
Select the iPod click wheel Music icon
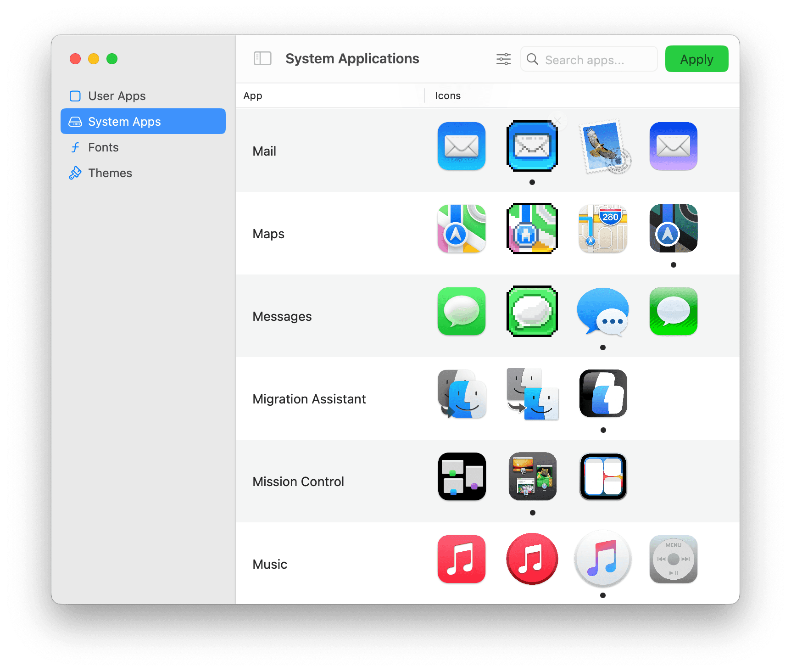(x=673, y=559)
